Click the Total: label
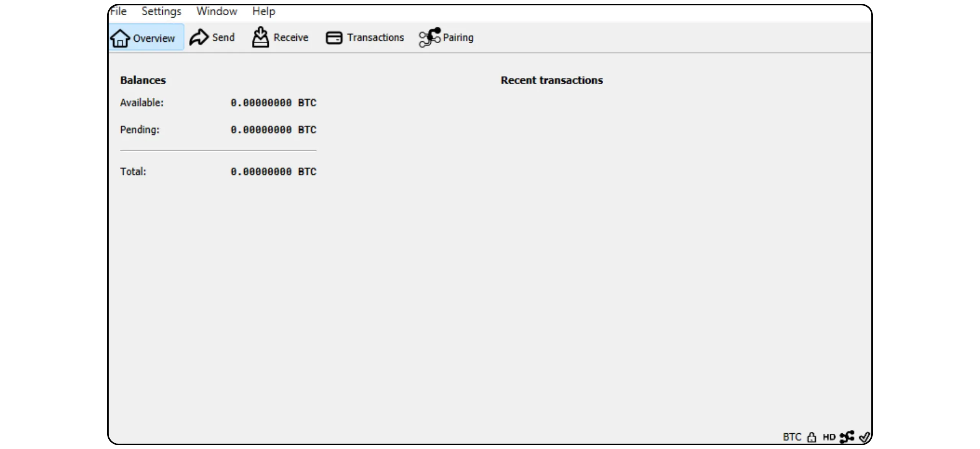980x449 pixels. click(x=133, y=172)
